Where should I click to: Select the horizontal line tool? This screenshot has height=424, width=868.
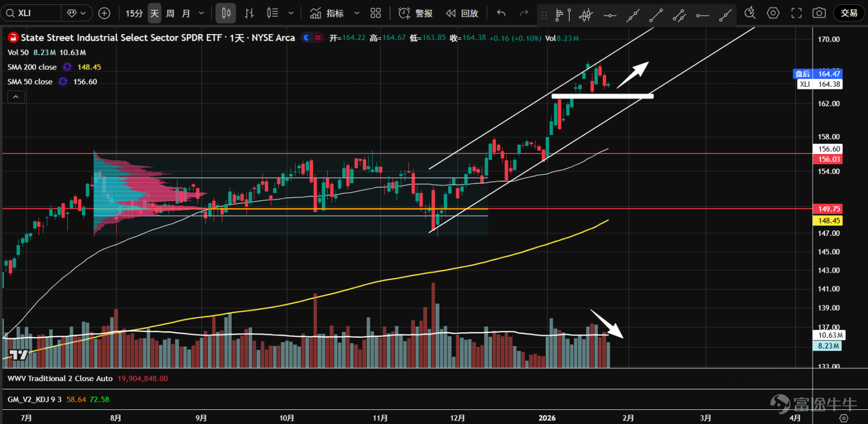click(x=610, y=15)
